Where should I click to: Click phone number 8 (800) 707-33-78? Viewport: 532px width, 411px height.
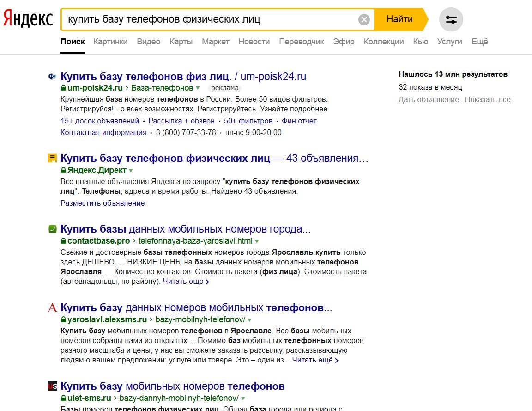pos(186,133)
